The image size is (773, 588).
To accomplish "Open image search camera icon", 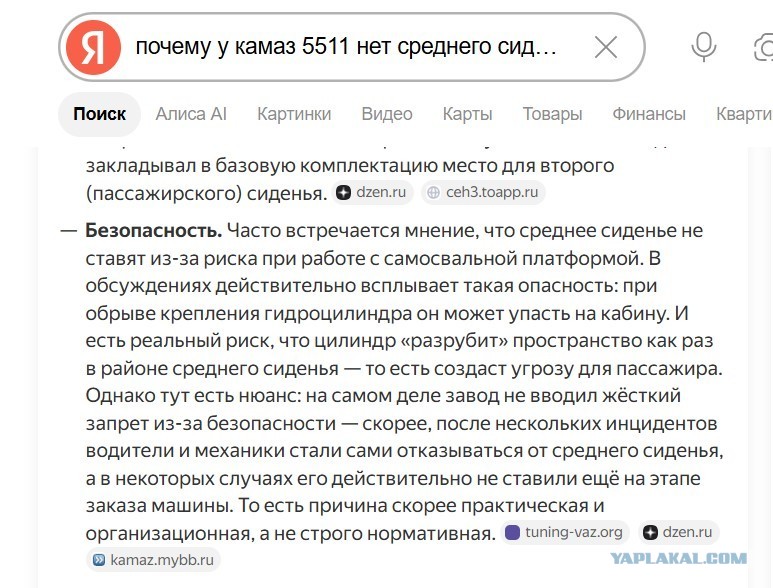I will click(764, 48).
